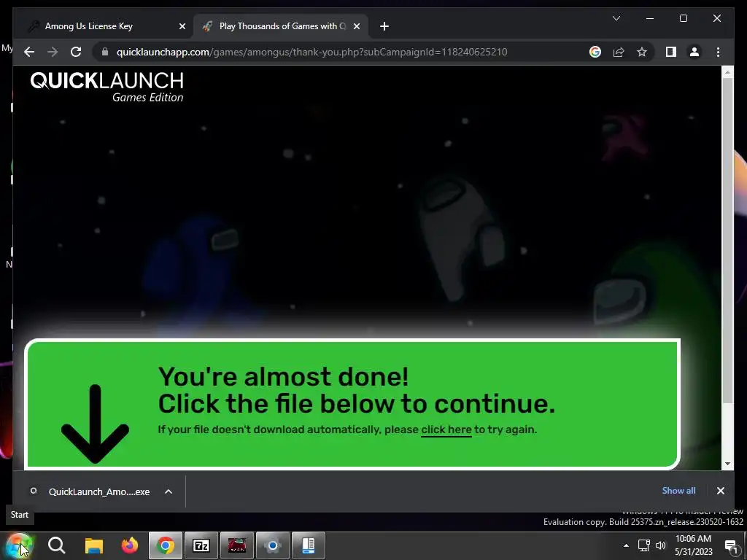
Task: Toggle the Chrome side panel
Action: tap(671, 52)
